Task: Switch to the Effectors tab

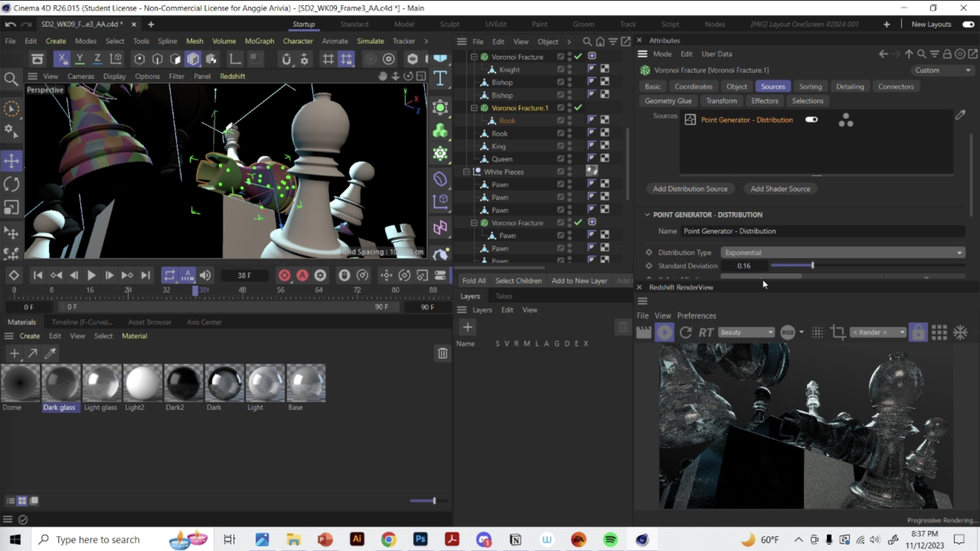Action: 764,101
